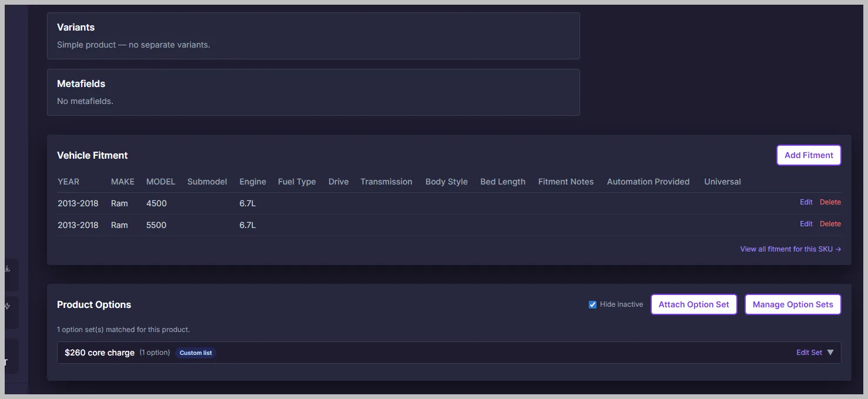This screenshot has height=399, width=868.
Task: Click the 4500 model cell
Action: (x=156, y=203)
